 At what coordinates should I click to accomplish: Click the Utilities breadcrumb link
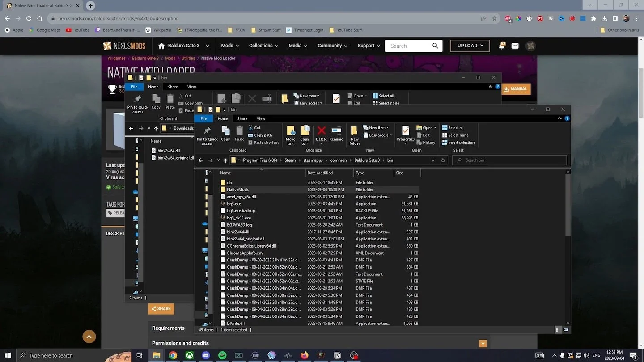188,59
